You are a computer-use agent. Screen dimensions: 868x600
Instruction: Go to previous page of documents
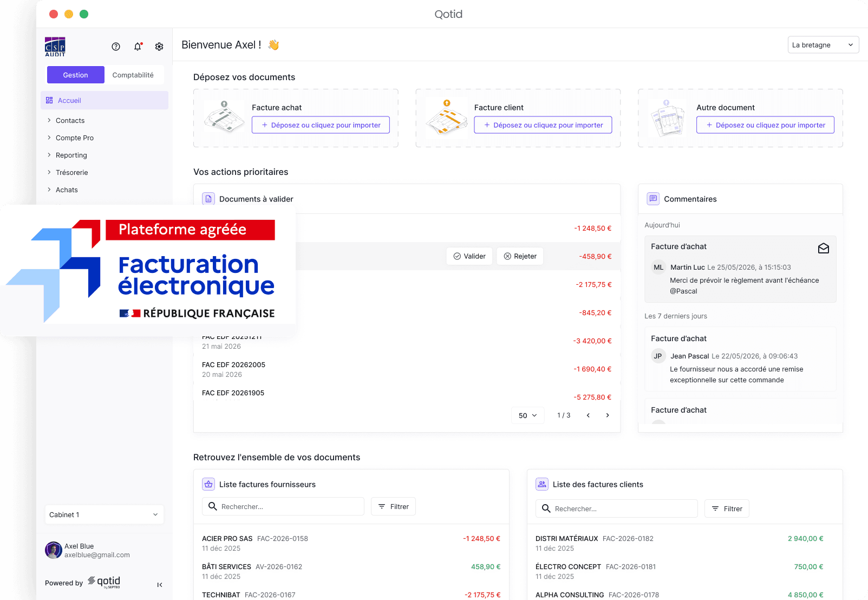pyautogui.click(x=588, y=415)
